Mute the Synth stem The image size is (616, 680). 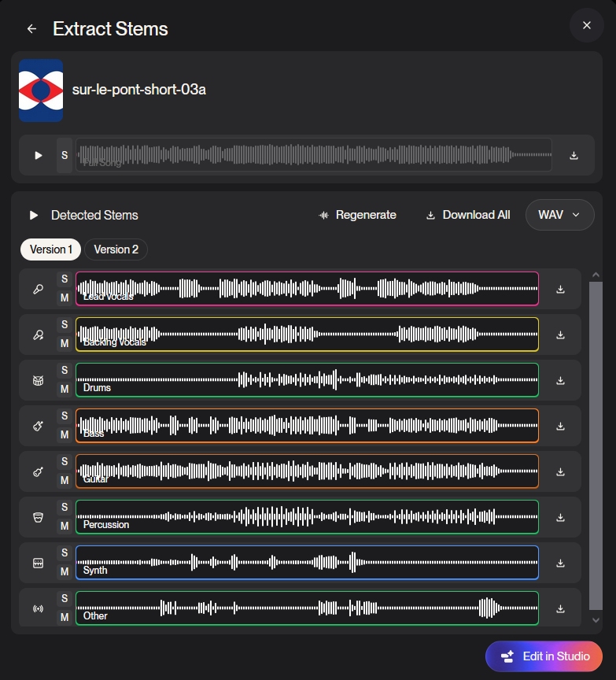click(65, 571)
